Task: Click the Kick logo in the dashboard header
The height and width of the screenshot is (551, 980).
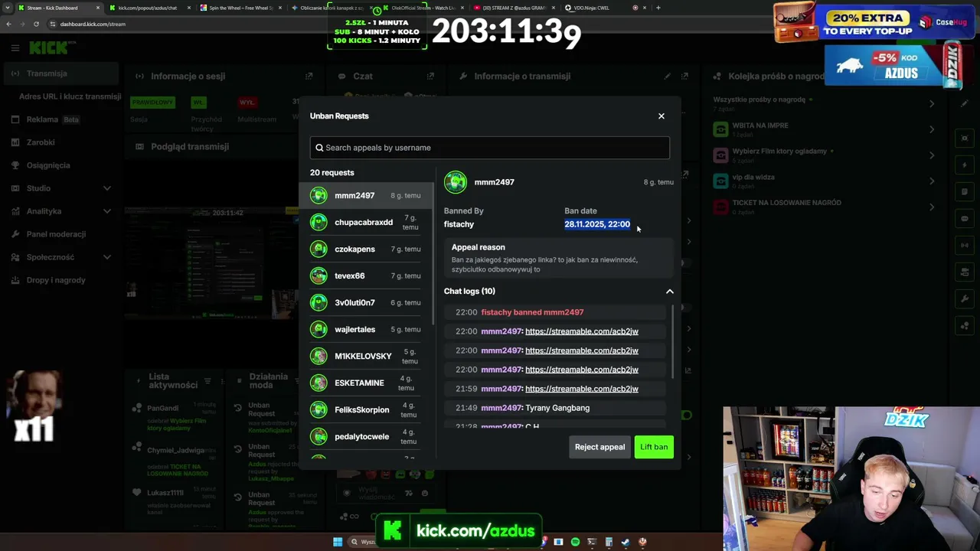Action: point(48,47)
